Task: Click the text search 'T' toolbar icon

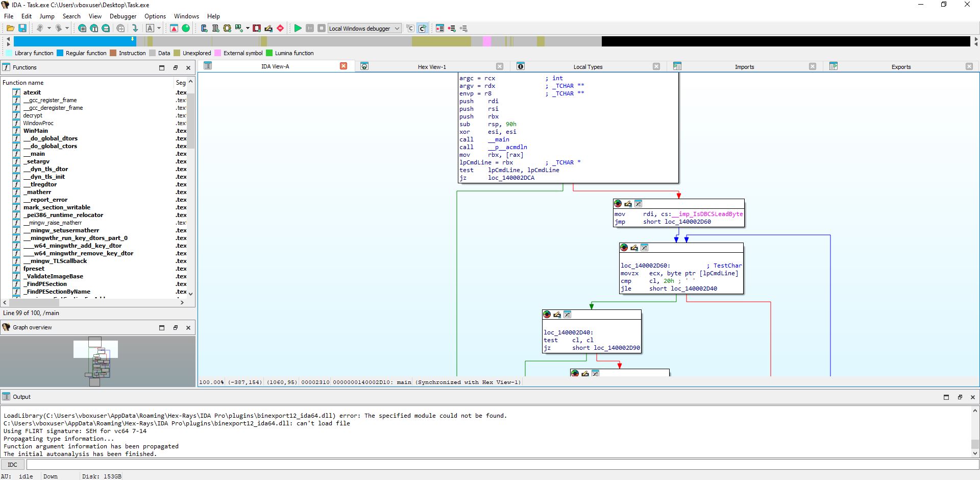Action: 94,28
